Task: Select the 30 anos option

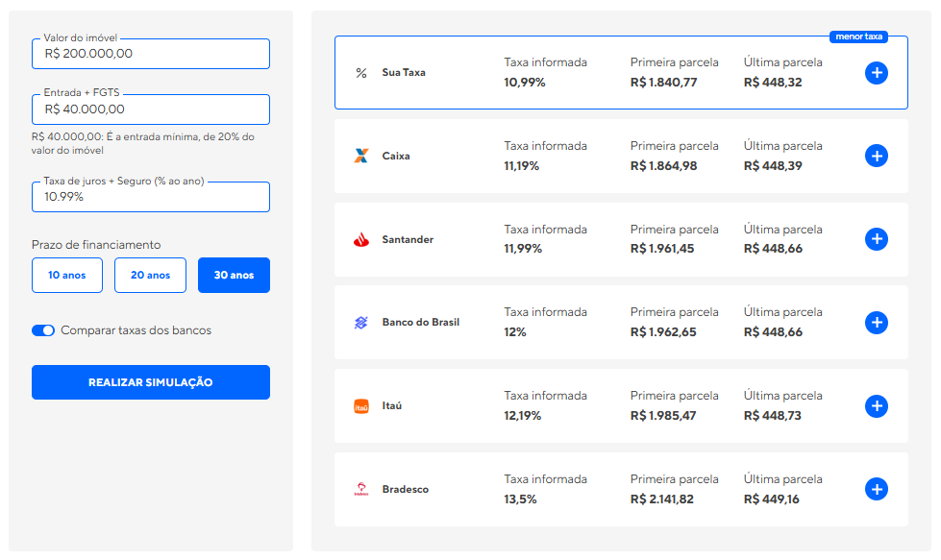Action: pos(234,275)
